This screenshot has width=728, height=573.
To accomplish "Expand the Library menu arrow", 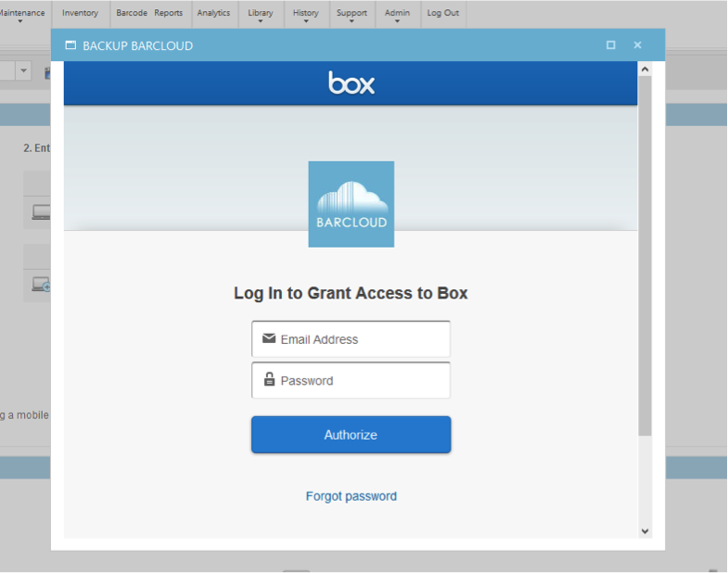I will (x=261, y=21).
